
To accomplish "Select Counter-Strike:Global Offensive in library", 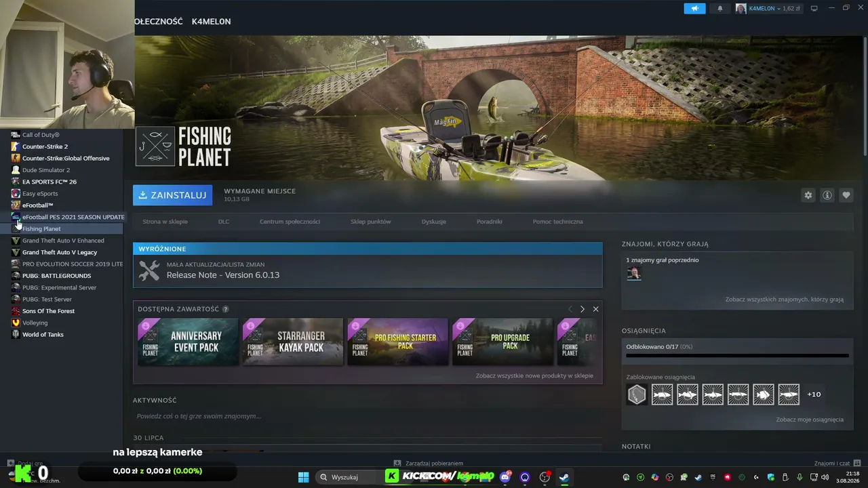I will (66, 159).
